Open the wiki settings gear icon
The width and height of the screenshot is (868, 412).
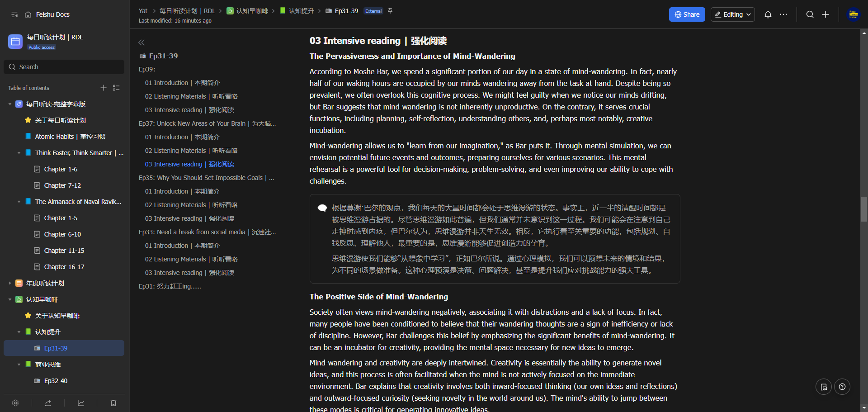click(x=15, y=403)
